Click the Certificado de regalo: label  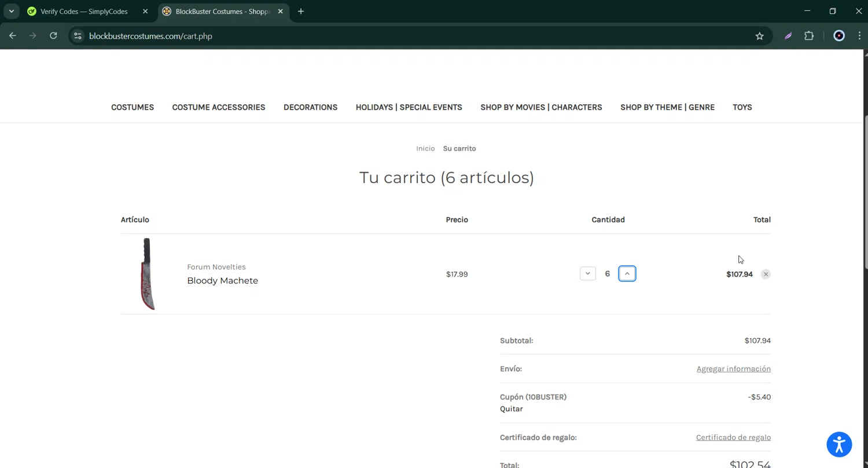[538, 437]
